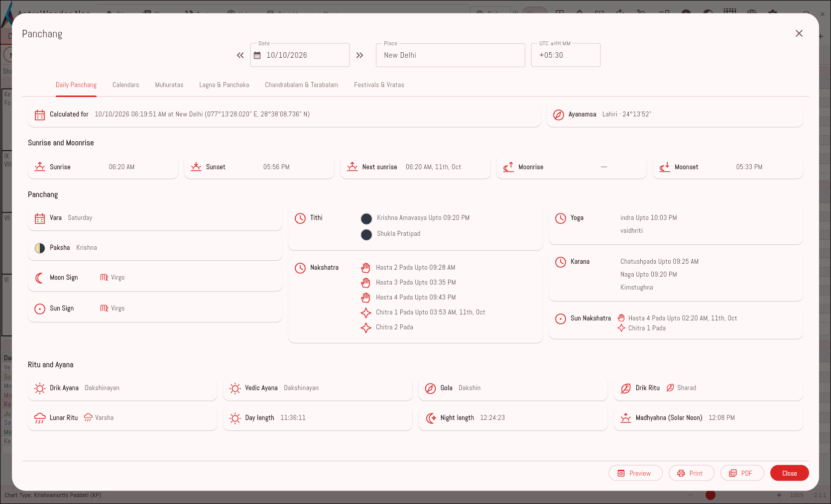
Task: Click the Yoga clock icon
Action: [x=561, y=218]
